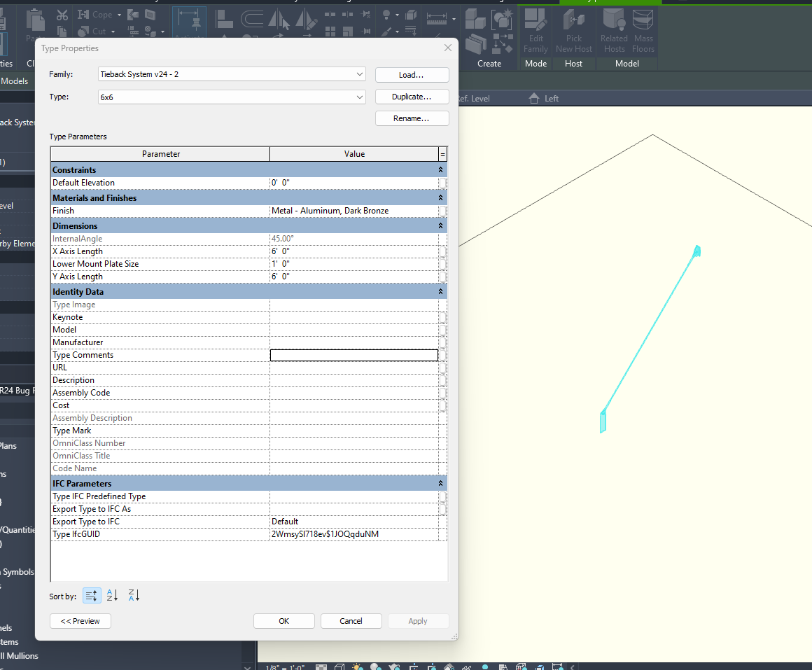Click the sun path icon on view control bar
Viewport: 812px width, 670px height.
[x=357, y=666]
